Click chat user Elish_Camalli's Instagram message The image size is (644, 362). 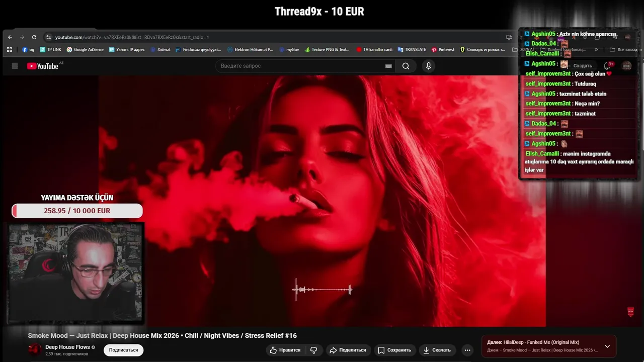(x=579, y=161)
